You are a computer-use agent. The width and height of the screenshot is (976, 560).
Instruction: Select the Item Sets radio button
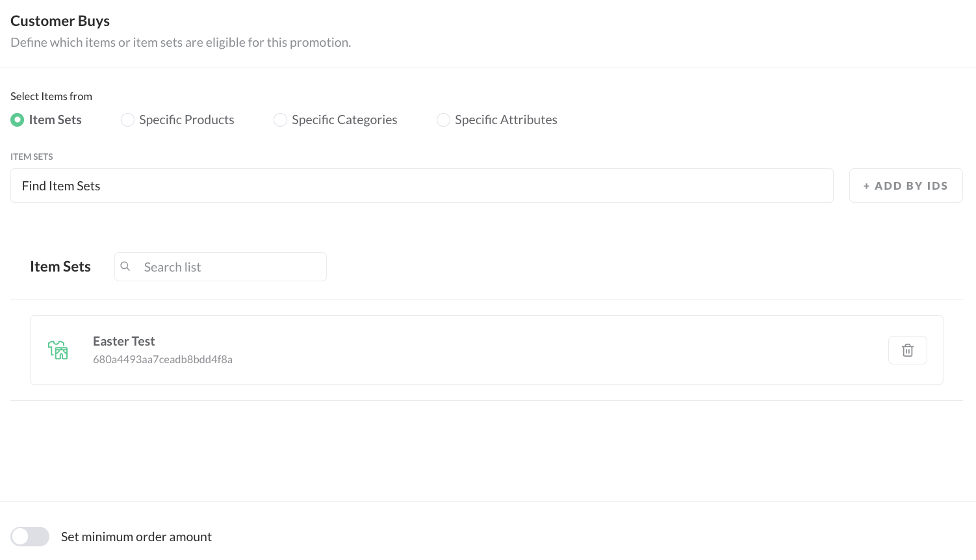pos(18,120)
